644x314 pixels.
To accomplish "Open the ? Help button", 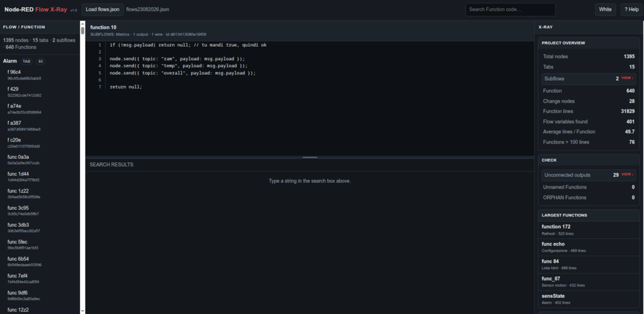I will point(632,10).
